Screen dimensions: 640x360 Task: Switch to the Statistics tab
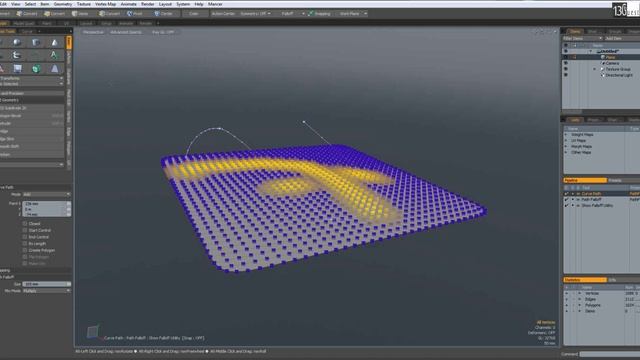pos(585,280)
